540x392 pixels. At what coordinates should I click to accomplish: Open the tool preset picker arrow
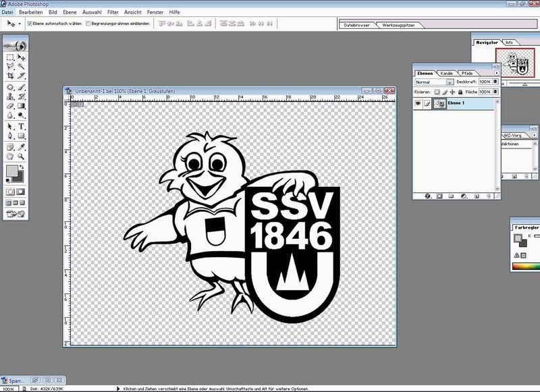[20, 24]
